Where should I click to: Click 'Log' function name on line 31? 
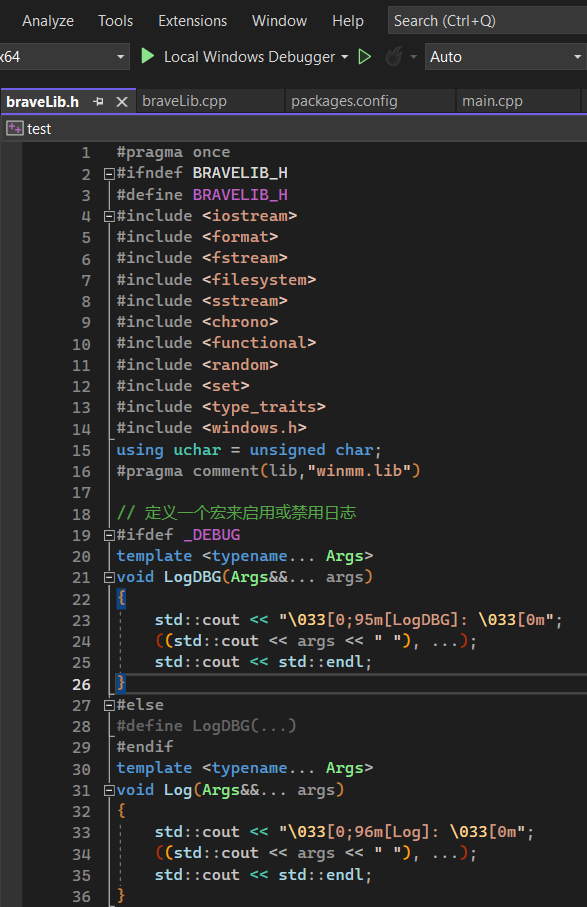[178, 790]
